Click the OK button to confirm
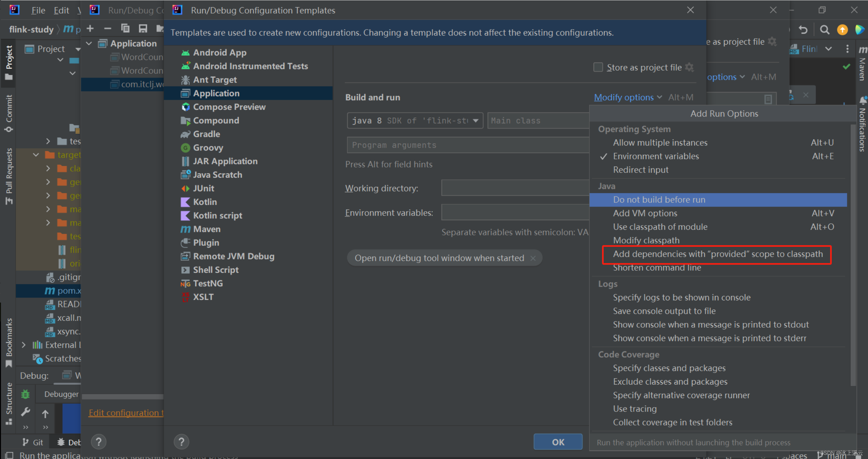Image resolution: width=868 pixels, height=459 pixels. click(557, 441)
